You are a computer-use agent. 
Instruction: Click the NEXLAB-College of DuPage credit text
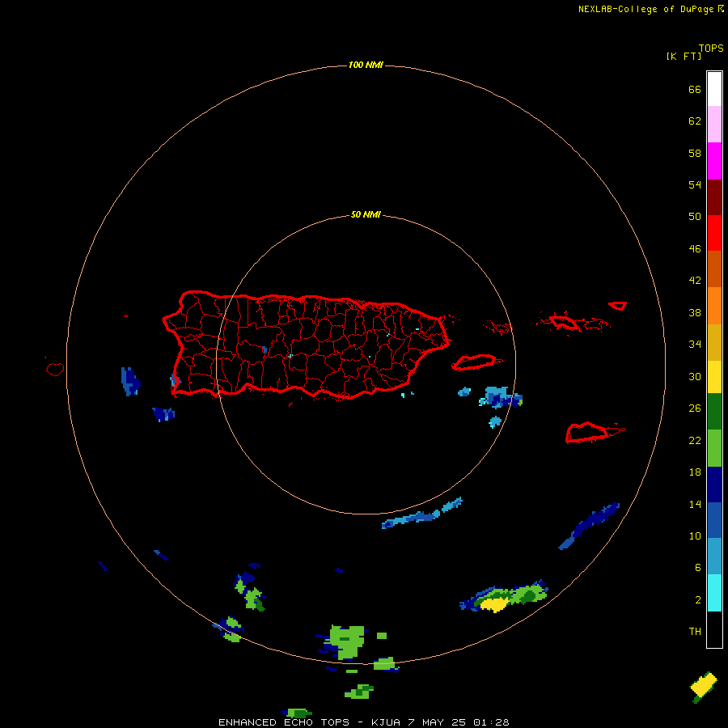(645, 9)
